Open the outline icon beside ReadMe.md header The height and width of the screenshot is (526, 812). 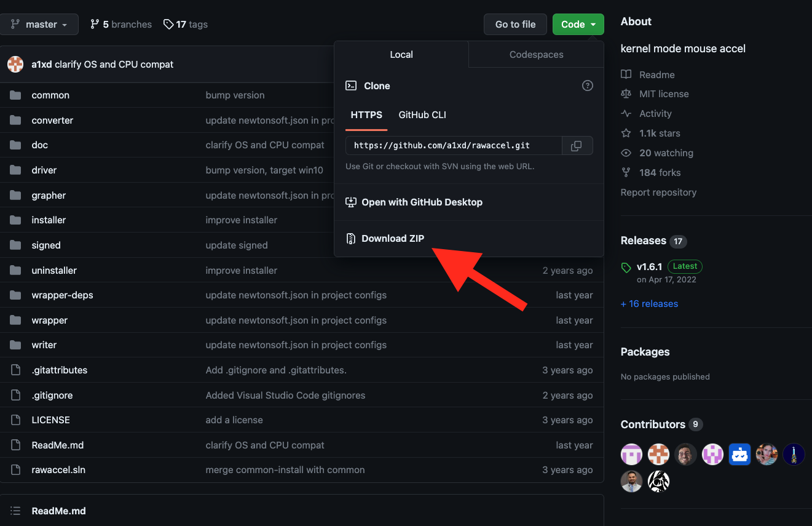click(15, 511)
